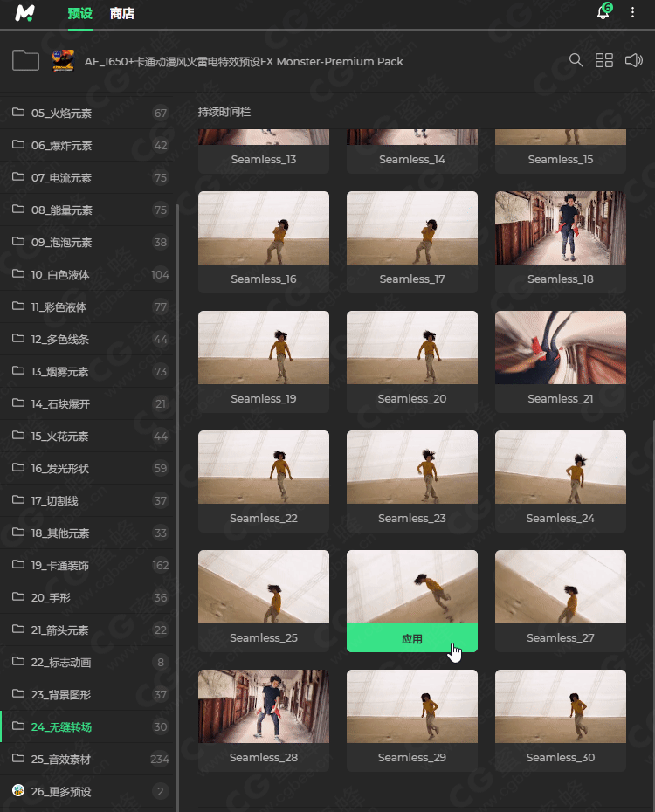Open folder 23_背景图形
The image size is (655, 812).
tap(87, 694)
